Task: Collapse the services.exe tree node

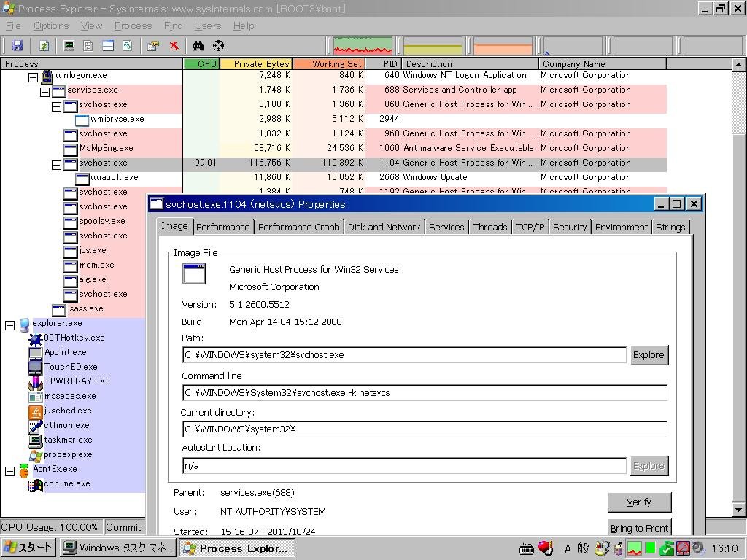Action: point(44,92)
